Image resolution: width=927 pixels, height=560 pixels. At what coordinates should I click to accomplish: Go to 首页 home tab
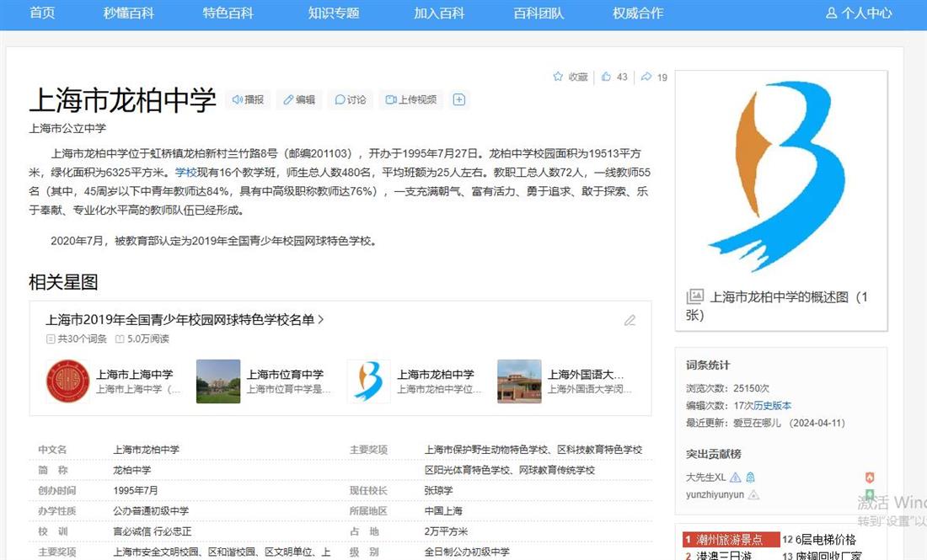coord(42,13)
